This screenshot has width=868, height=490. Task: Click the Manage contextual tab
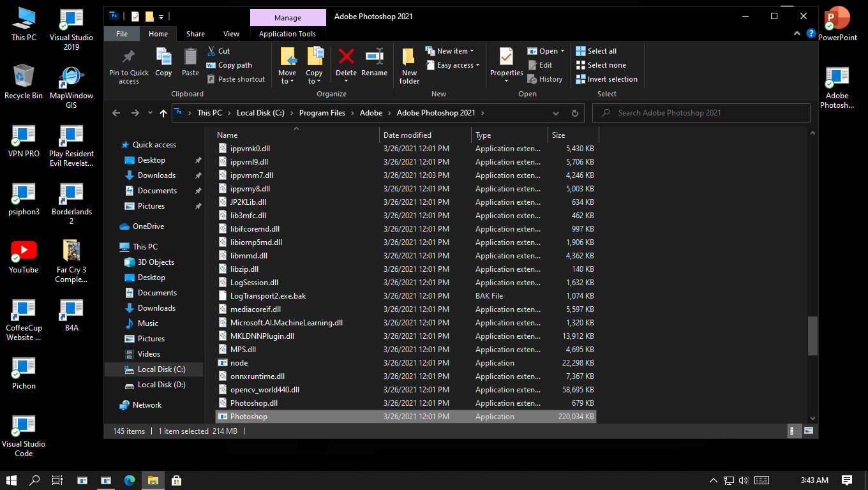288,17
